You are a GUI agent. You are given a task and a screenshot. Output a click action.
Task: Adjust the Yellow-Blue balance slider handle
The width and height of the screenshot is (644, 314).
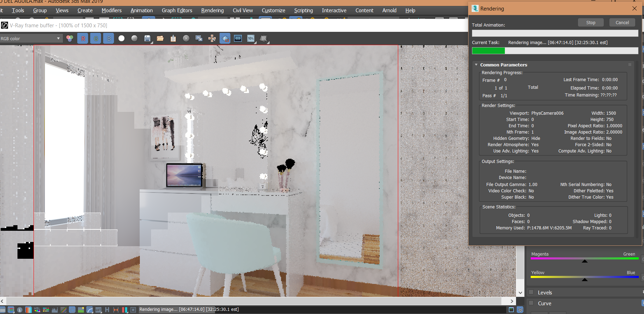coord(585,279)
